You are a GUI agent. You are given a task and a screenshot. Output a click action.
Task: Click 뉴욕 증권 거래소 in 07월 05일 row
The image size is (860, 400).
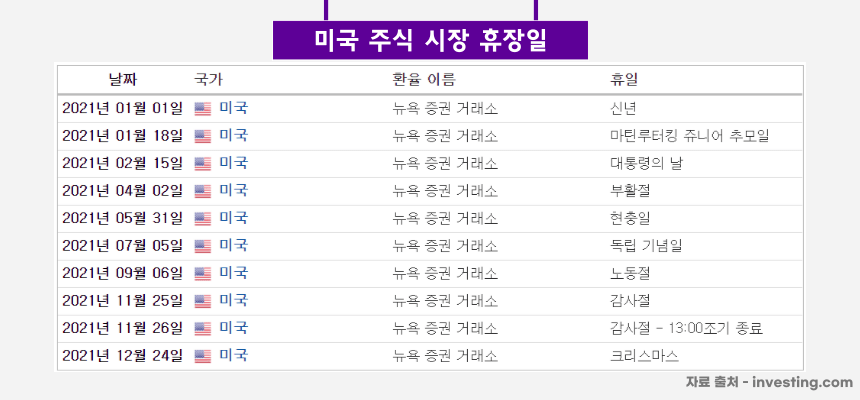pyautogui.click(x=445, y=246)
